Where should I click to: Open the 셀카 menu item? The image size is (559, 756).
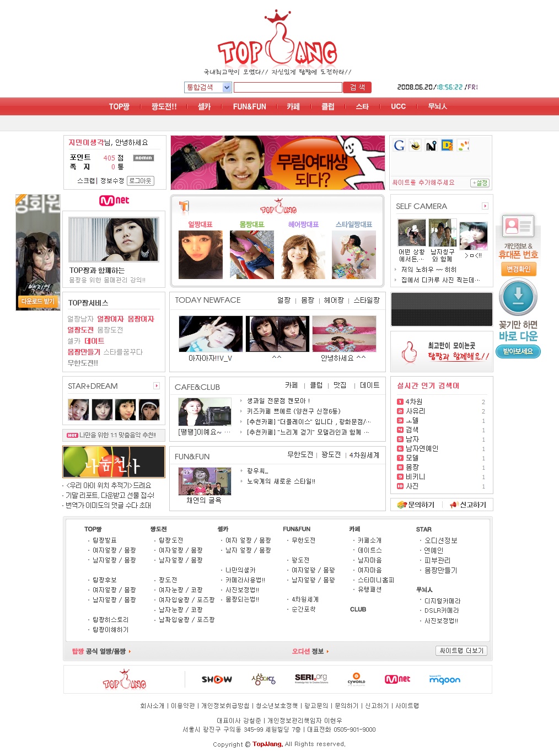click(205, 106)
